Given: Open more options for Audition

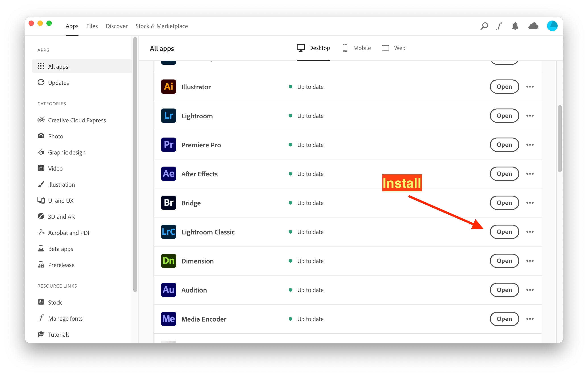Looking at the screenshot, I should (530, 290).
